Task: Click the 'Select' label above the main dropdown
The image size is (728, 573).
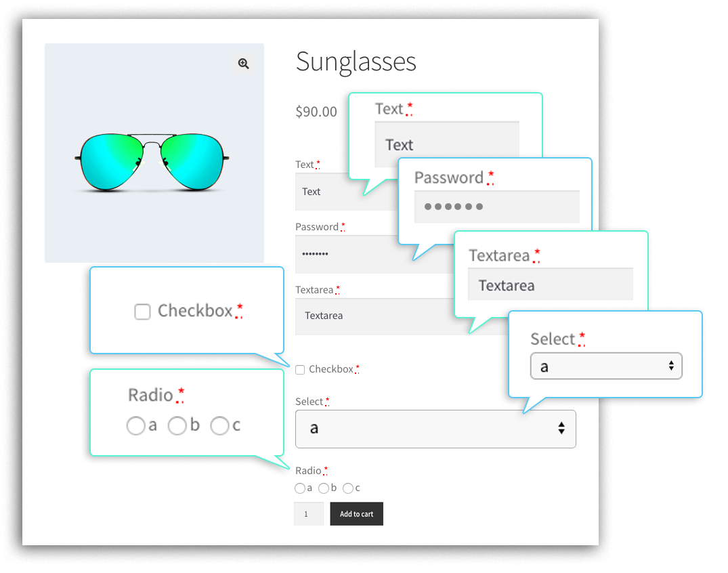Action: pyautogui.click(x=309, y=402)
